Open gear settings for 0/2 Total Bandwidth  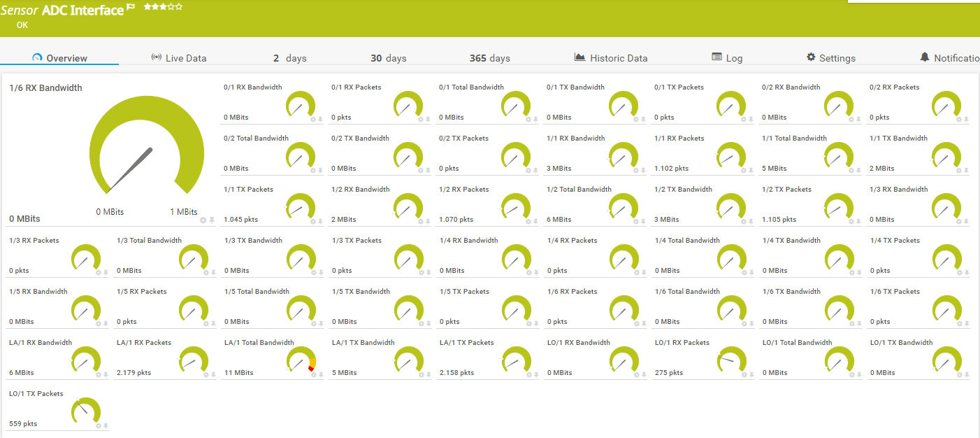click(313, 171)
